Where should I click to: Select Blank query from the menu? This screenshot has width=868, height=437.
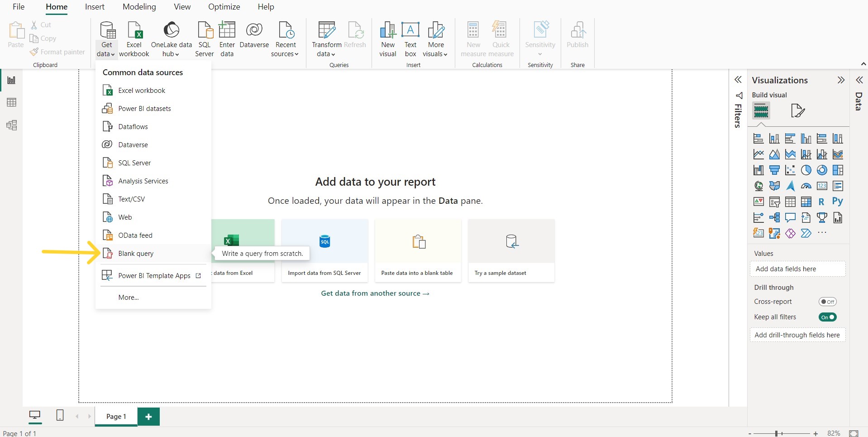pyautogui.click(x=135, y=254)
